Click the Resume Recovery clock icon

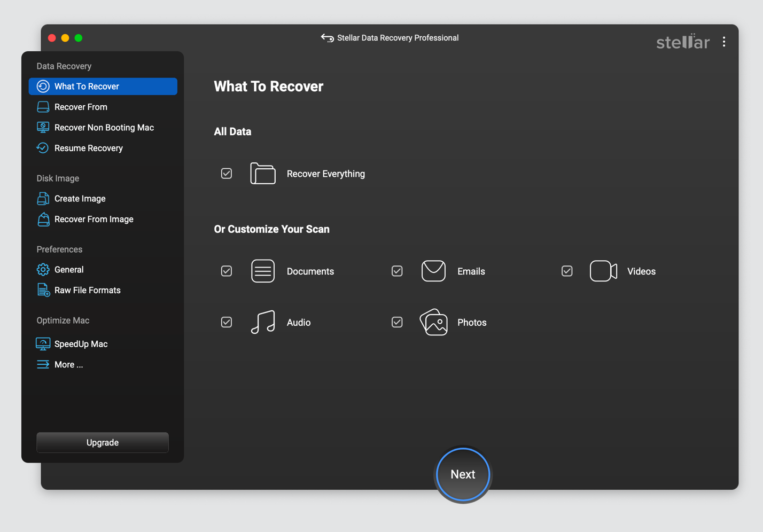43,148
